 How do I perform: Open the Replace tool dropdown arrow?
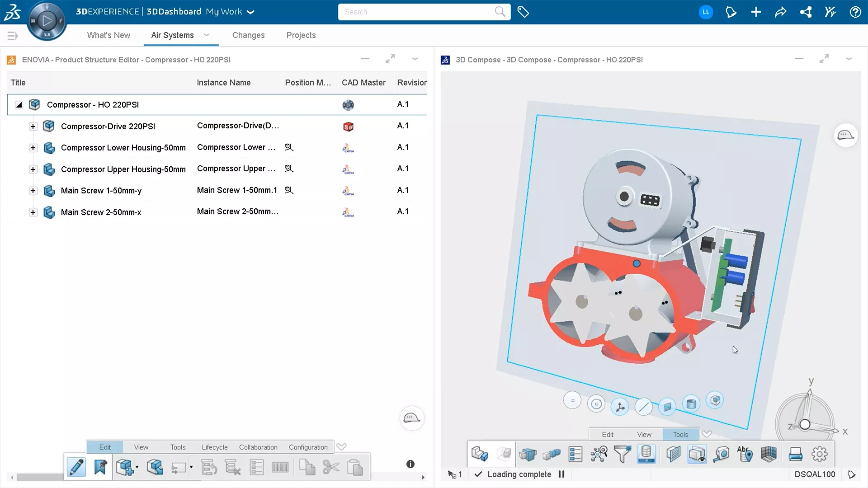(x=191, y=467)
